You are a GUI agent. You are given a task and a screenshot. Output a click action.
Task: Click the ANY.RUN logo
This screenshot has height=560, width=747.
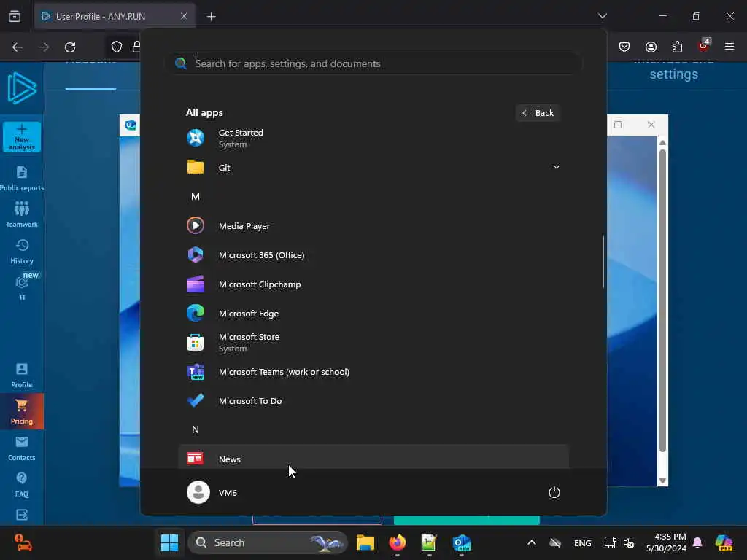pyautogui.click(x=22, y=88)
